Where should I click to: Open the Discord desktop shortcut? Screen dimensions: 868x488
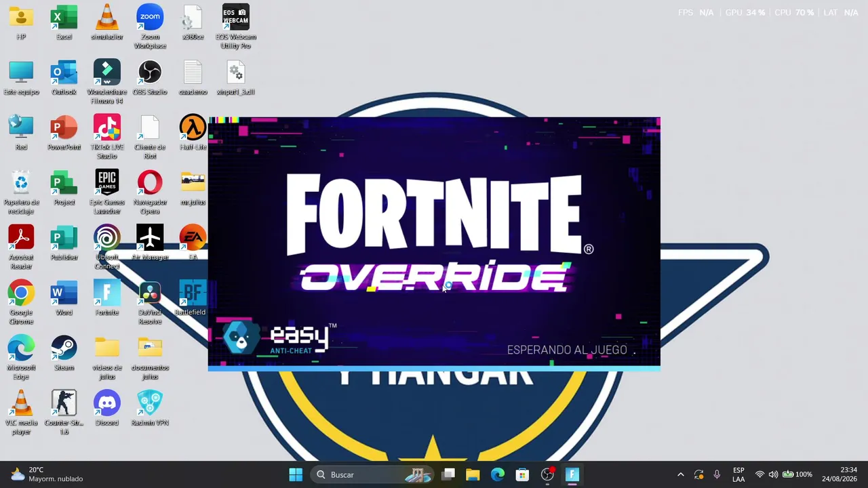(106, 408)
